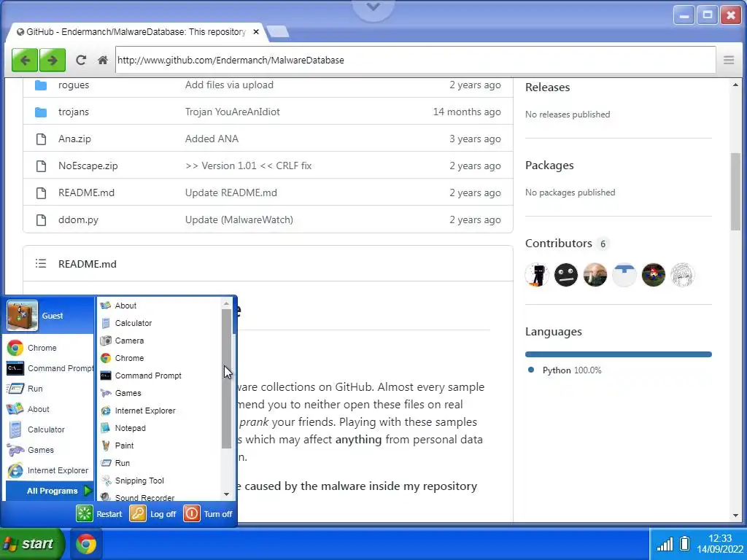The image size is (747, 560).
Task: Select About in the All Programs list
Action: (119, 306)
